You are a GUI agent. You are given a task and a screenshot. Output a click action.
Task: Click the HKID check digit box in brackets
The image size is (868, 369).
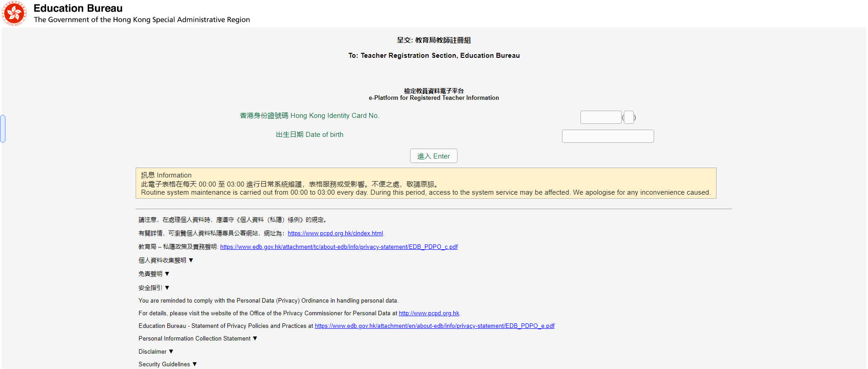pos(629,117)
